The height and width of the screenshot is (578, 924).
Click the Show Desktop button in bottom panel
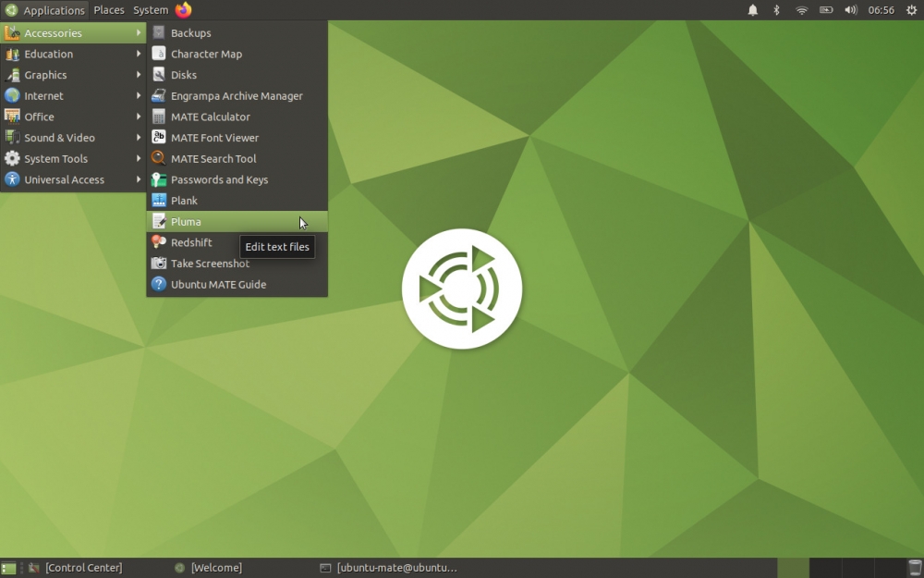pos(8,568)
